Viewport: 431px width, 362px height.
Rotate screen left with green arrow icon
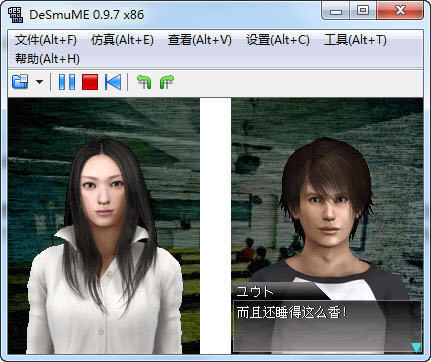tap(144, 82)
